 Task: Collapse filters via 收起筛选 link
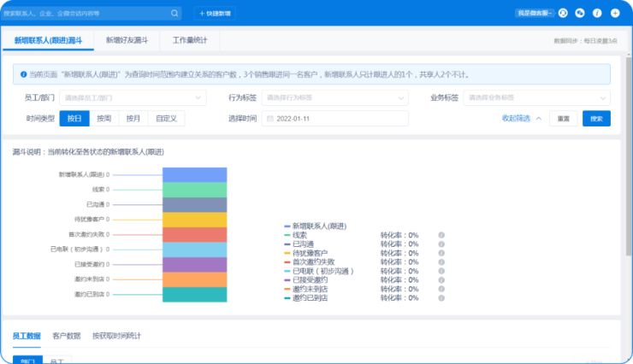521,119
